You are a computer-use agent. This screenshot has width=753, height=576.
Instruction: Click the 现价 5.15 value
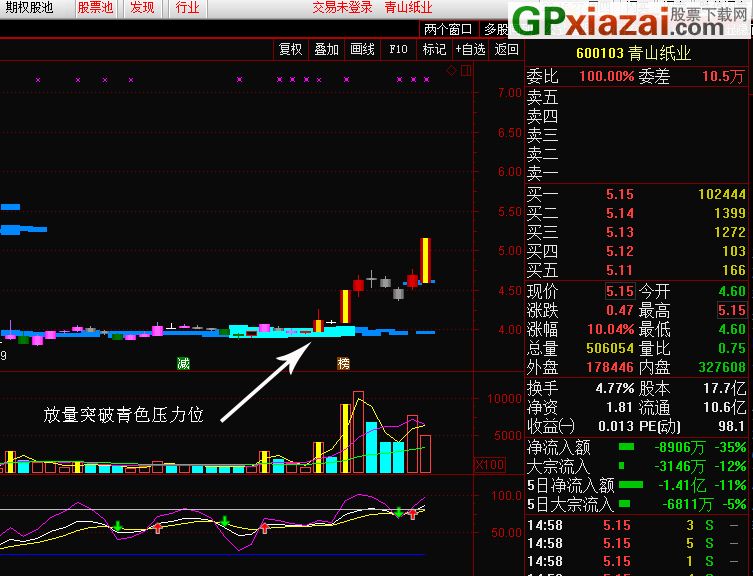619,291
